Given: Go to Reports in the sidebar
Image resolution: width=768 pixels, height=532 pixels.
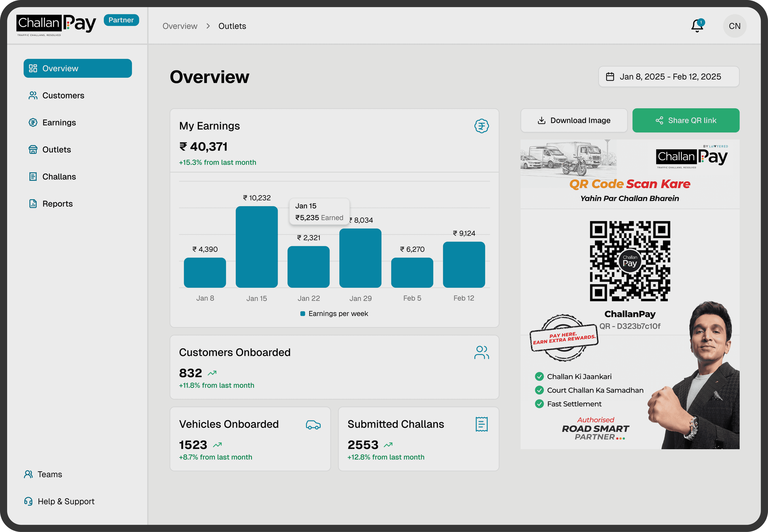Looking at the screenshot, I should (x=57, y=204).
